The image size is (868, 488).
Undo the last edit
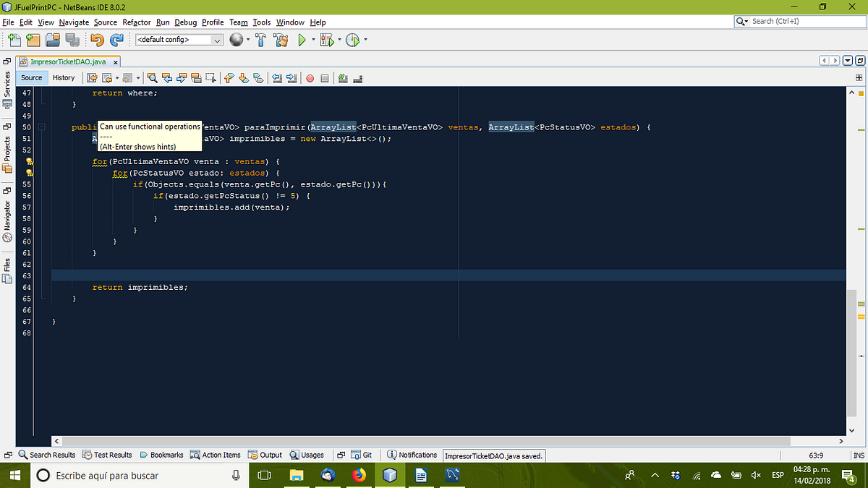tap(97, 40)
